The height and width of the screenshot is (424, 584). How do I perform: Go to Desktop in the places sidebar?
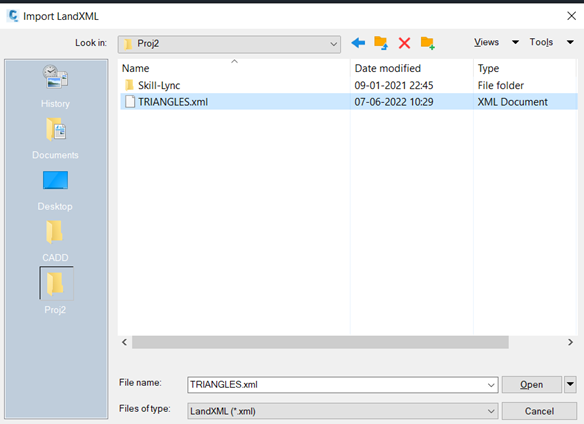(55, 191)
